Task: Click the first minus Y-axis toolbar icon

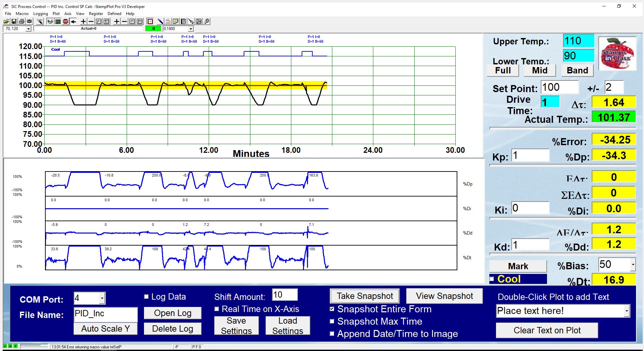Action: tap(91, 21)
